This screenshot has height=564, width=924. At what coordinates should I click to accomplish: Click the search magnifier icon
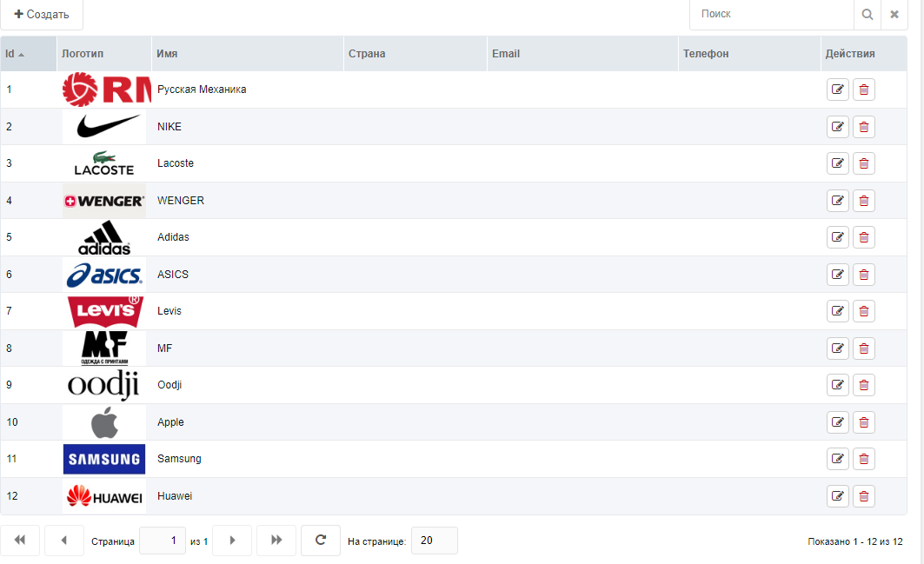pyautogui.click(x=867, y=14)
